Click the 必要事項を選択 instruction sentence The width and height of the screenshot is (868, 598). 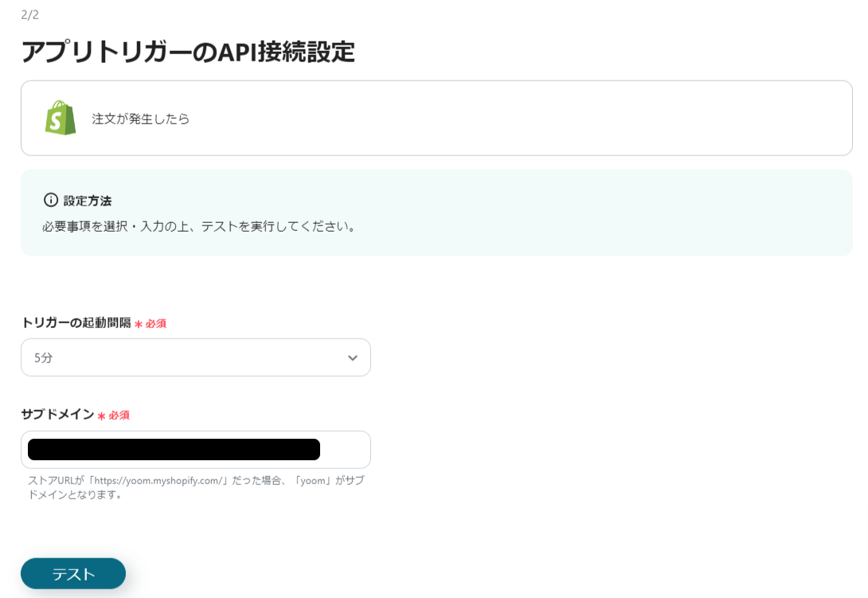201,226
